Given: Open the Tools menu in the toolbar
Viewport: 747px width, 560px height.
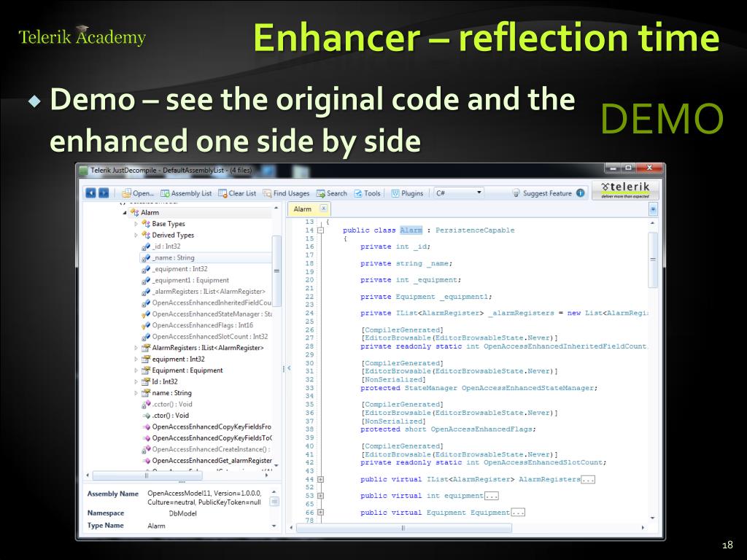Looking at the screenshot, I should click(x=368, y=193).
